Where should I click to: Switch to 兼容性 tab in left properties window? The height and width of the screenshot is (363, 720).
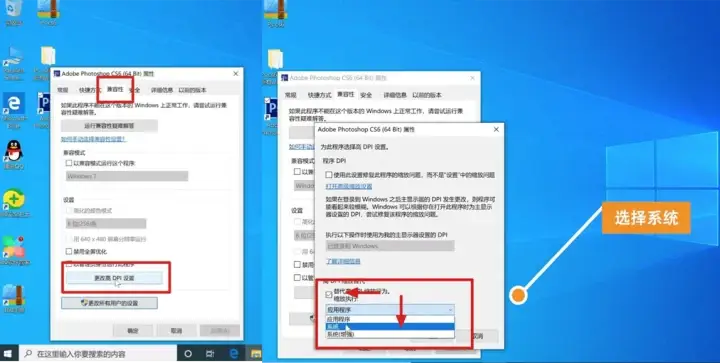[115, 89]
